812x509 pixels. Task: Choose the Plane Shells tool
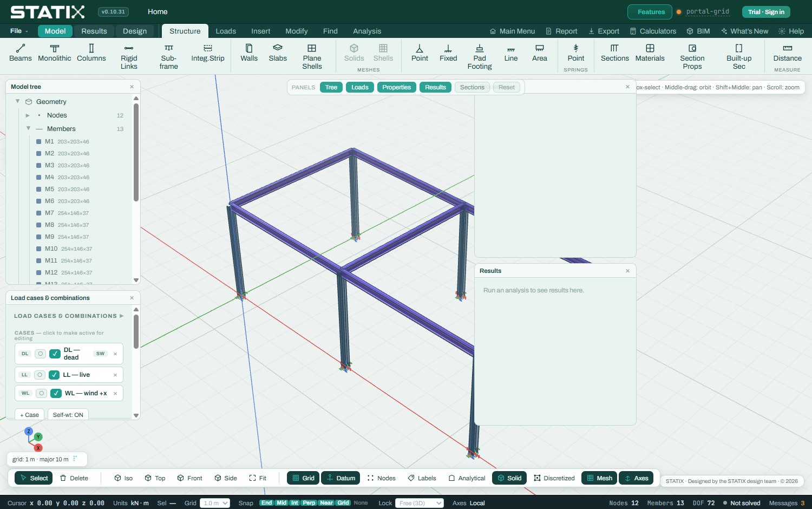pyautogui.click(x=312, y=57)
